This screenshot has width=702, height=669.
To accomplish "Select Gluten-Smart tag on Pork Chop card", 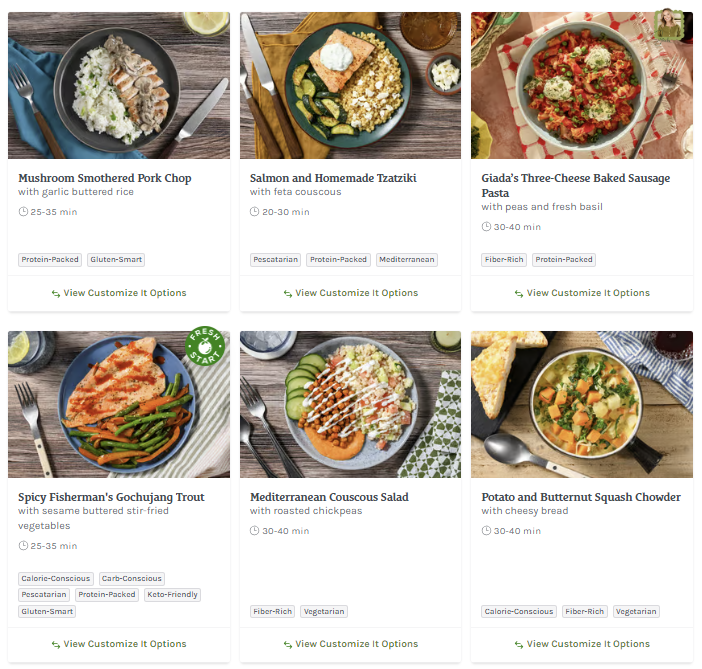I will click(x=116, y=260).
